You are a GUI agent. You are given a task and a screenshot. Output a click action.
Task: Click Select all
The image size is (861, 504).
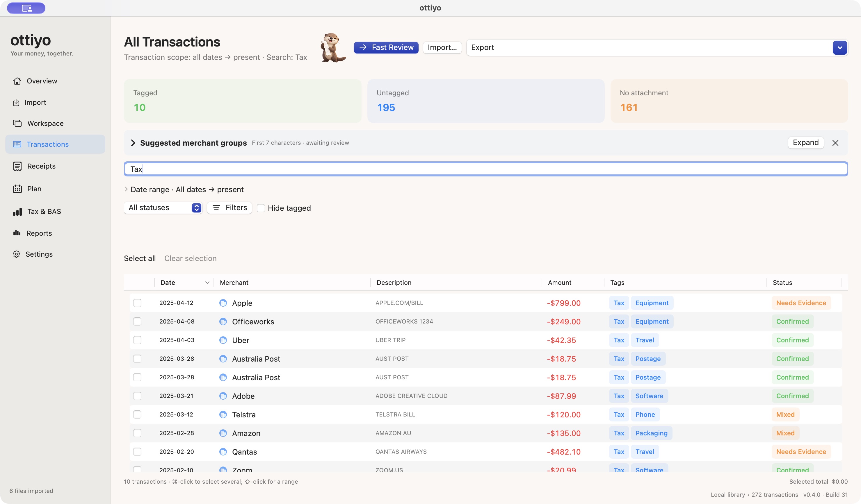click(140, 258)
